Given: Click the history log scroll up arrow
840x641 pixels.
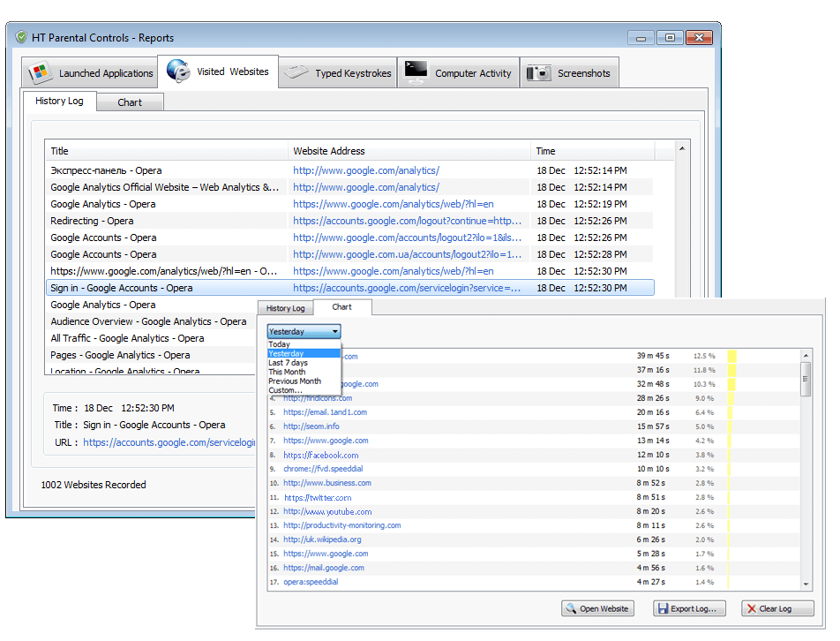Looking at the screenshot, I should pyautogui.click(x=682, y=148).
